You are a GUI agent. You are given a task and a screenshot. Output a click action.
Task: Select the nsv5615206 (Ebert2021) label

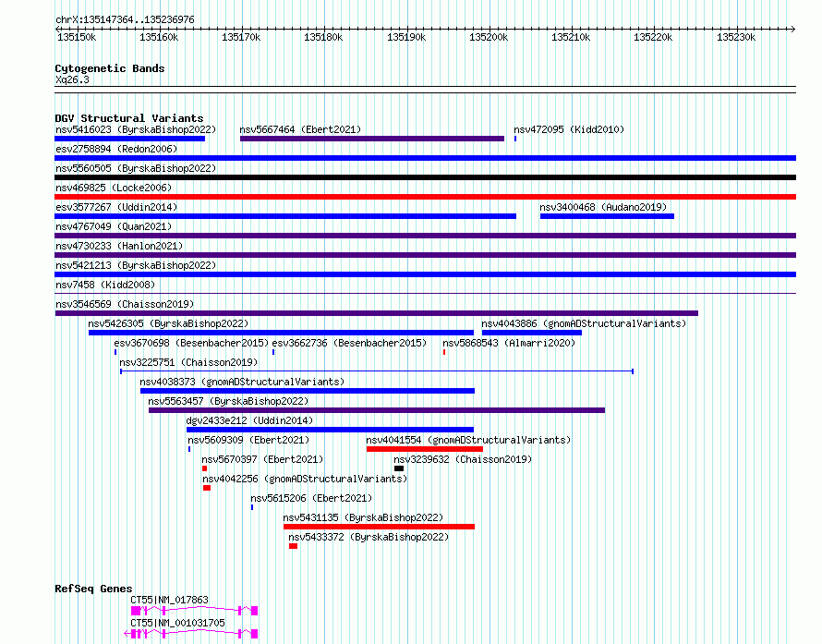(x=311, y=498)
